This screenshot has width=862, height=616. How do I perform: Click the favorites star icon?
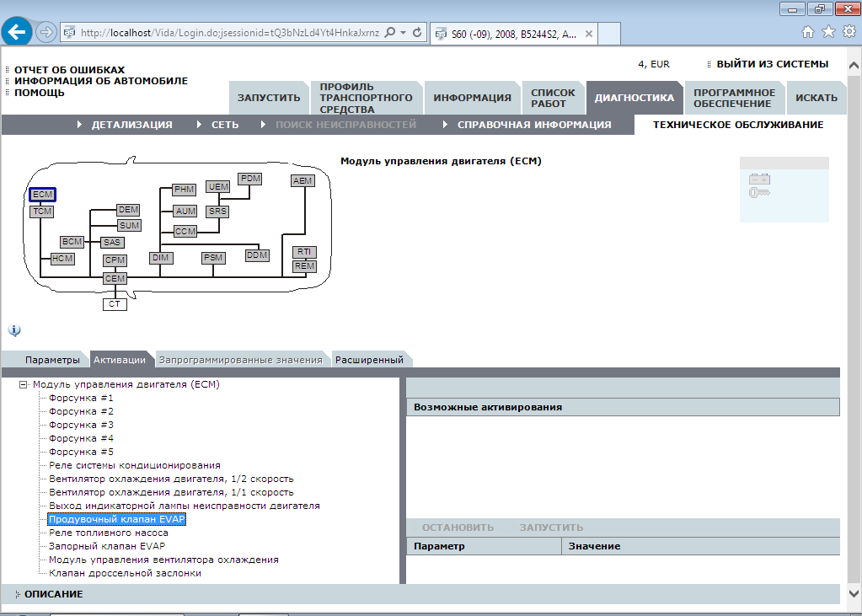(828, 32)
